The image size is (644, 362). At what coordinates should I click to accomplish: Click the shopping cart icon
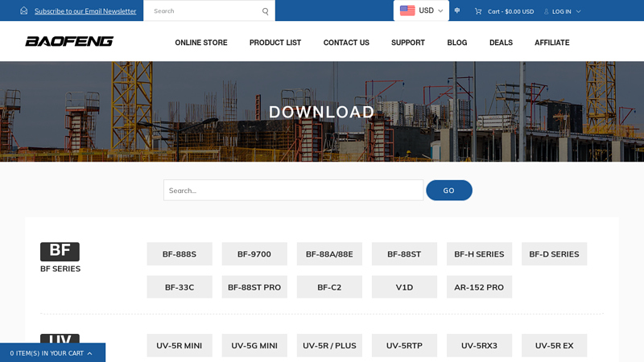(478, 11)
